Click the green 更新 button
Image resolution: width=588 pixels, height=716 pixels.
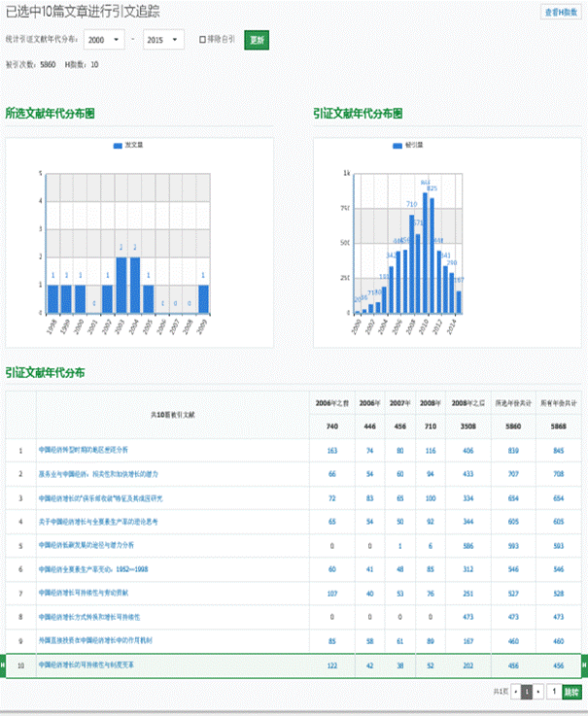257,40
